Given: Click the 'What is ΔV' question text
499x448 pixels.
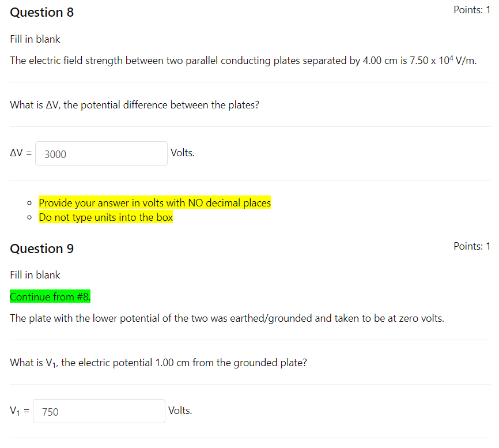Looking at the screenshot, I should [134, 104].
